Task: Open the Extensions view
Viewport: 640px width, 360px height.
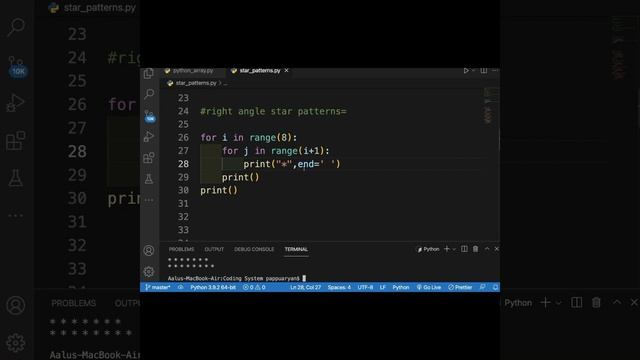Action: coord(149,158)
